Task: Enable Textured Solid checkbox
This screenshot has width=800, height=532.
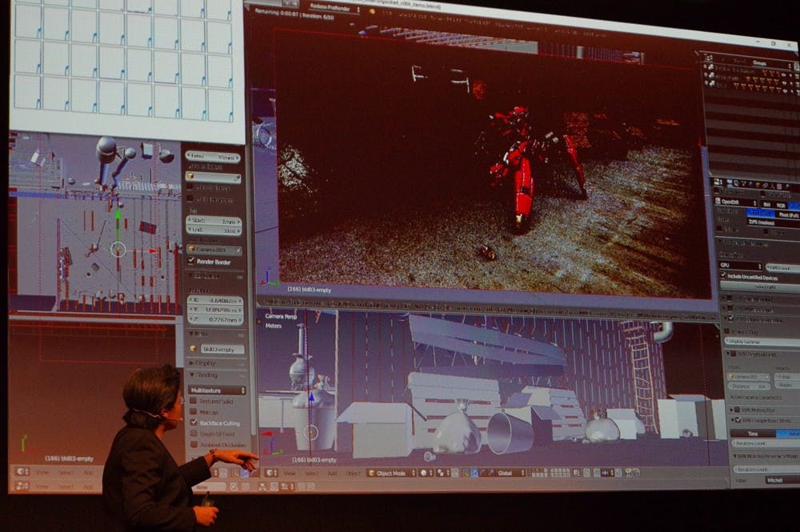Action: 193,401
